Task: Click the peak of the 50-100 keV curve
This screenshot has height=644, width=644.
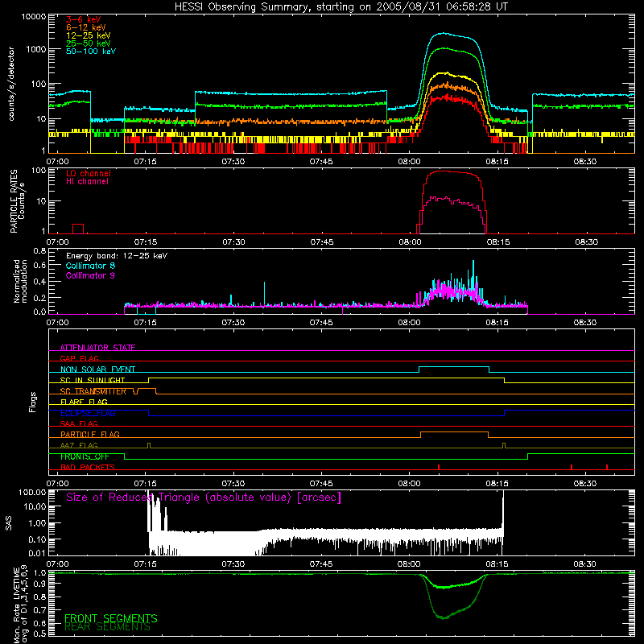Action: click(444, 33)
